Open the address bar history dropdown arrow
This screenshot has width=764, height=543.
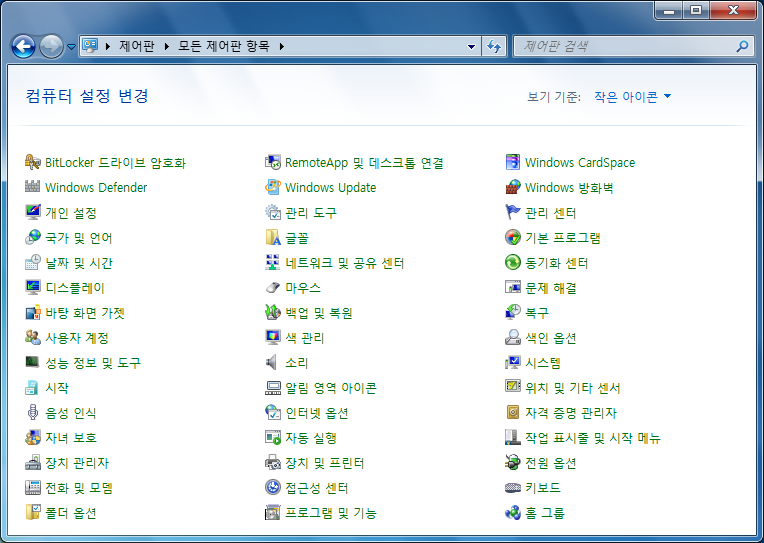pyautogui.click(x=472, y=47)
